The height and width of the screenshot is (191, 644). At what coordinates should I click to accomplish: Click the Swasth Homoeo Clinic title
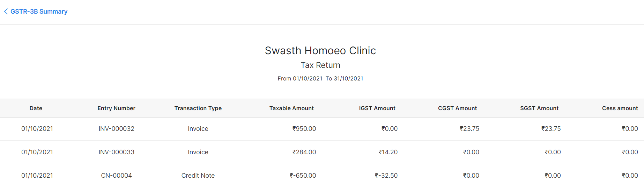(x=320, y=51)
